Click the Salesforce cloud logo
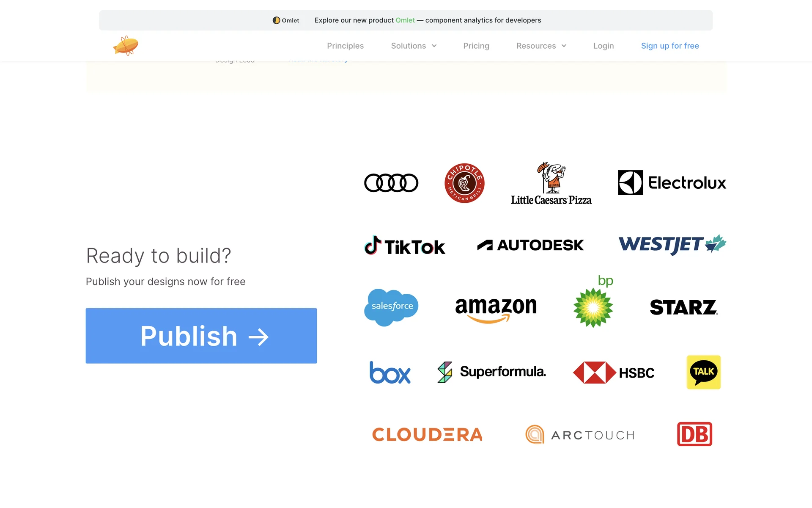The image size is (812, 508). [x=391, y=306]
